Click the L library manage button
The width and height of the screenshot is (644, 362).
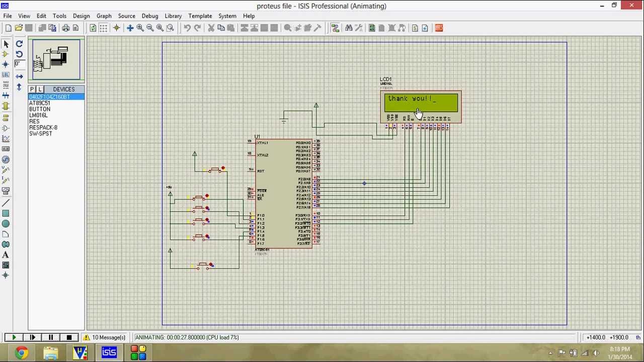[x=40, y=89]
